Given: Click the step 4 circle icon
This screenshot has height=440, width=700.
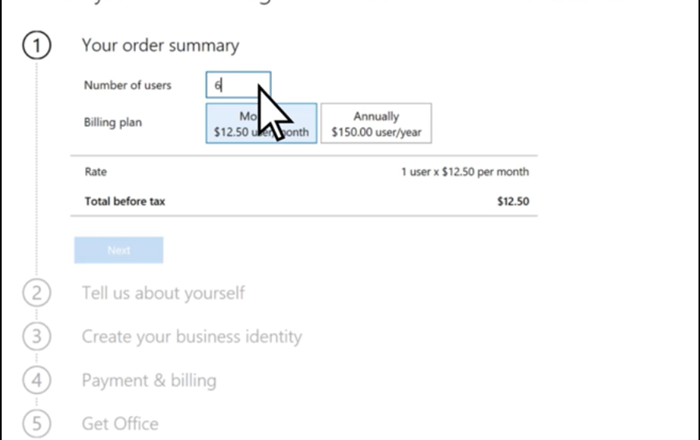Looking at the screenshot, I should pos(37,380).
